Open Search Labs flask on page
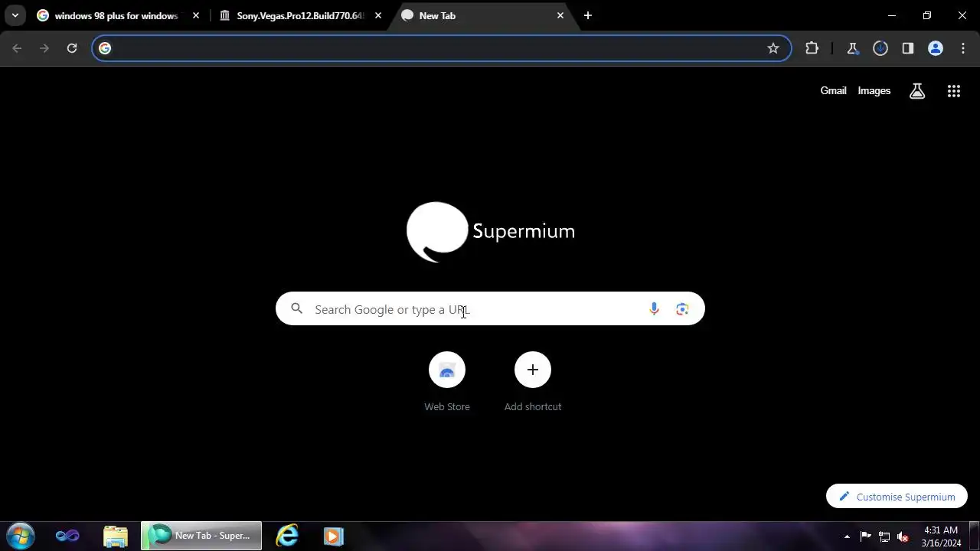 [917, 91]
